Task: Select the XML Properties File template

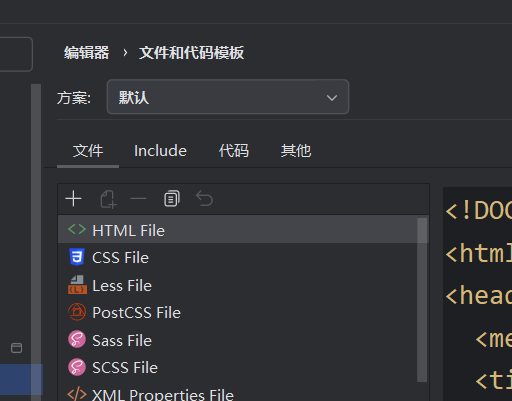Action: click(237, 394)
